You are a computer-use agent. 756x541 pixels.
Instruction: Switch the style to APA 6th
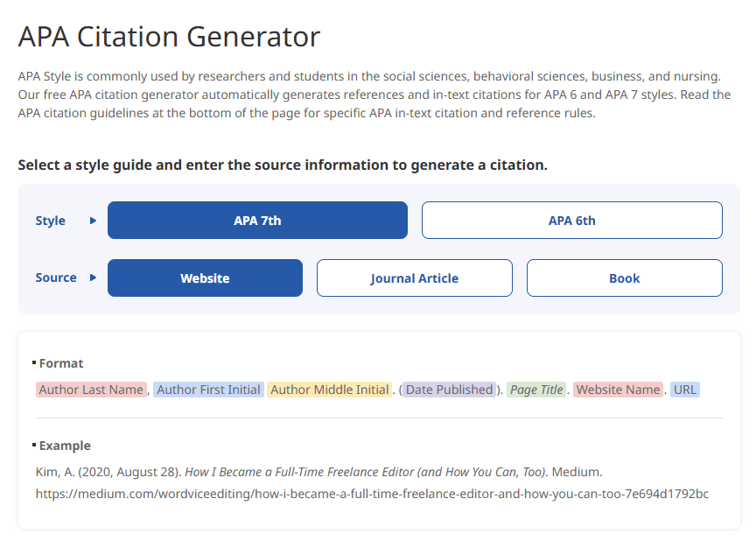(x=571, y=220)
